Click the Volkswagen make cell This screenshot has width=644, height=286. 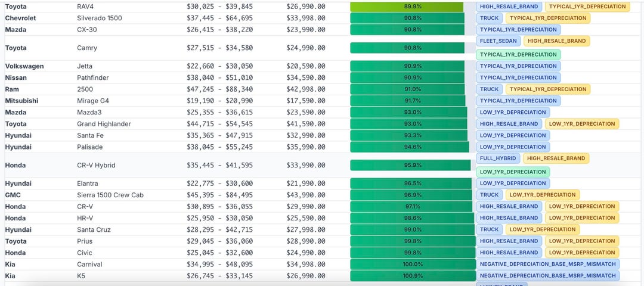(24, 66)
